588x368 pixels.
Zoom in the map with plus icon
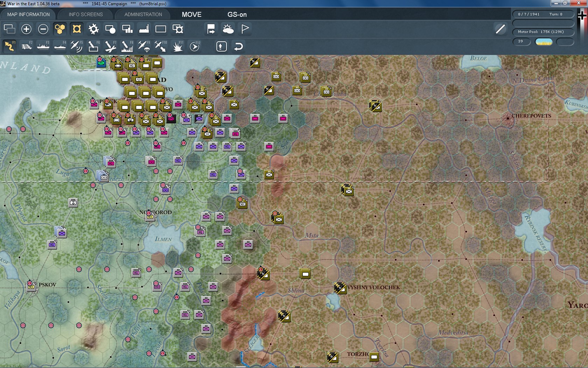26,29
